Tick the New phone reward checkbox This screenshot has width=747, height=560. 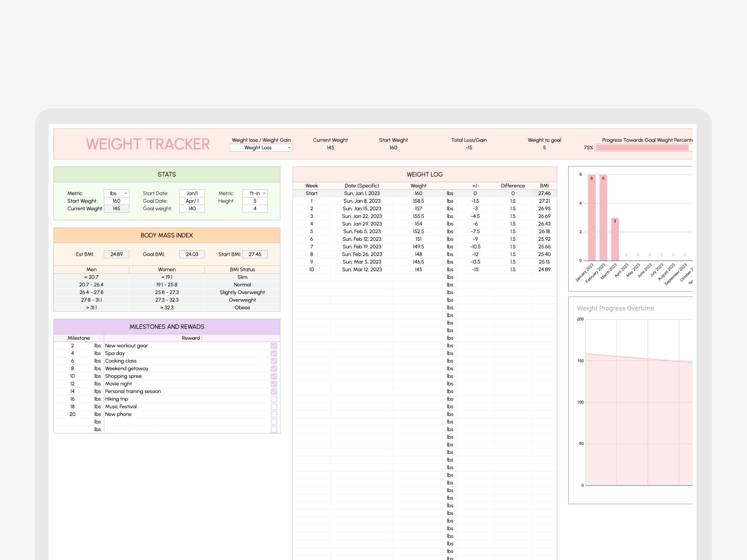pos(274,414)
